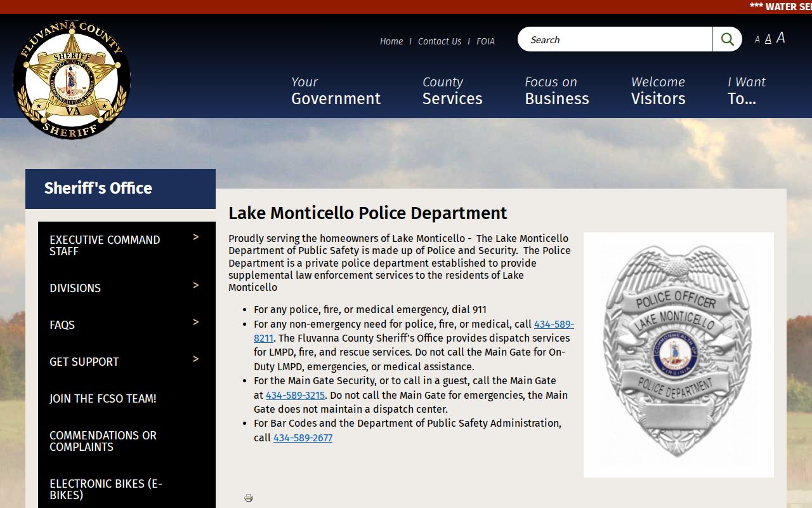
Task: Click the administration number 434-589-2677
Action: pos(303,438)
